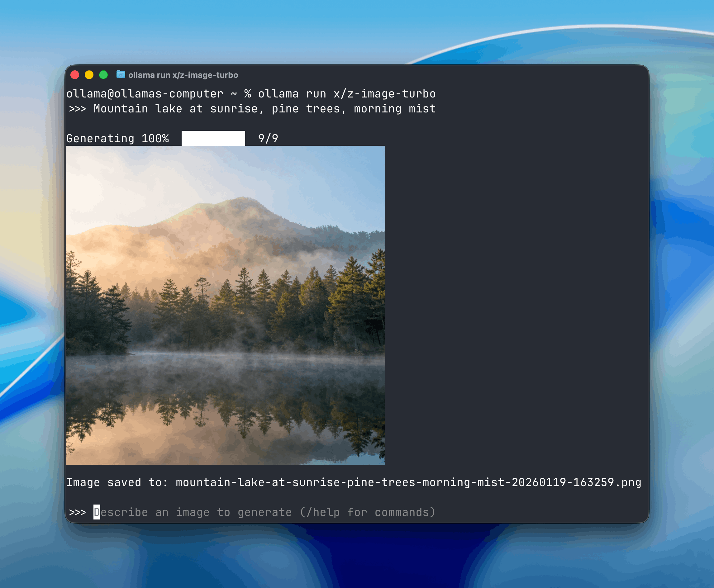Click the block cursor at input prompt
Image resolution: width=714 pixels, height=588 pixels.
click(97, 512)
